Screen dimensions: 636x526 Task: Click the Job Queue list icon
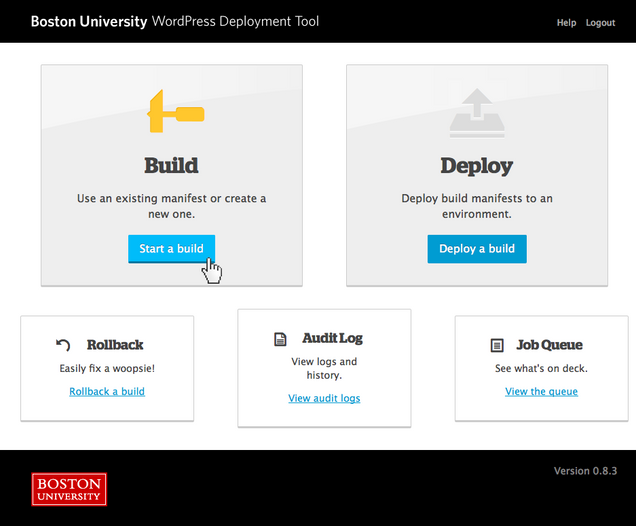click(x=497, y=345)
